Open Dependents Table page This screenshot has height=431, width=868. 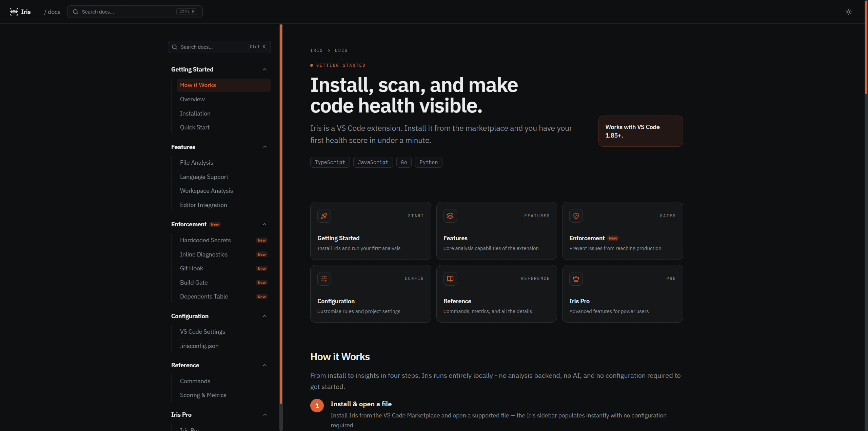pyautogui.click(x=223, y=296)
